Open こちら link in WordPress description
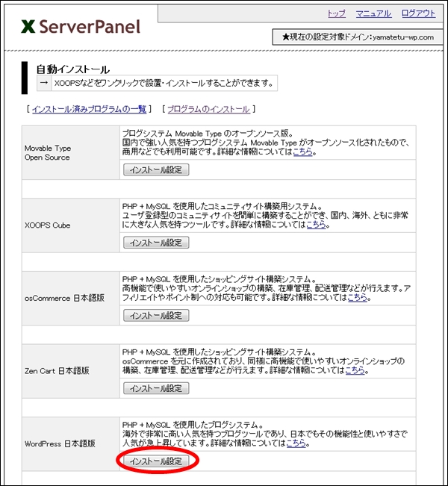448x486 pixels. pos(296,443)
